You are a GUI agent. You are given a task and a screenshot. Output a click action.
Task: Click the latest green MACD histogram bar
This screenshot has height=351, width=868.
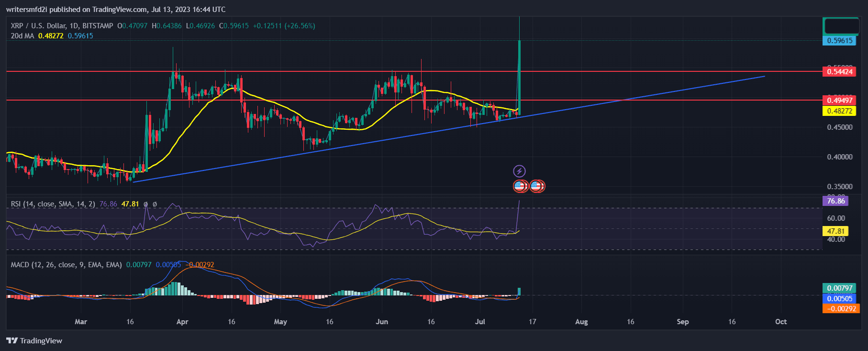(x=519, y=291)
